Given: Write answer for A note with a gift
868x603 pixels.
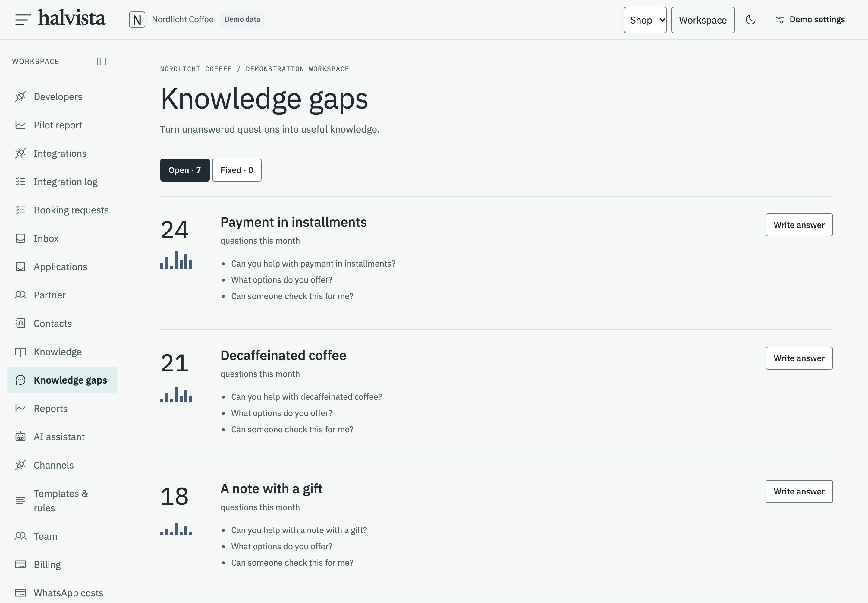Looking at the screenshot, I should click(x=799, y=491).
